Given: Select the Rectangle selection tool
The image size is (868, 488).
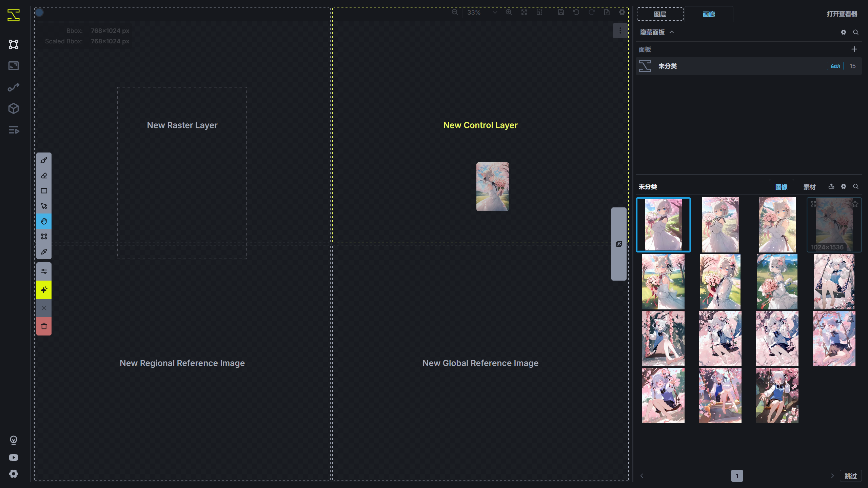Looking at the screenshot, I should tap(44, 190).
